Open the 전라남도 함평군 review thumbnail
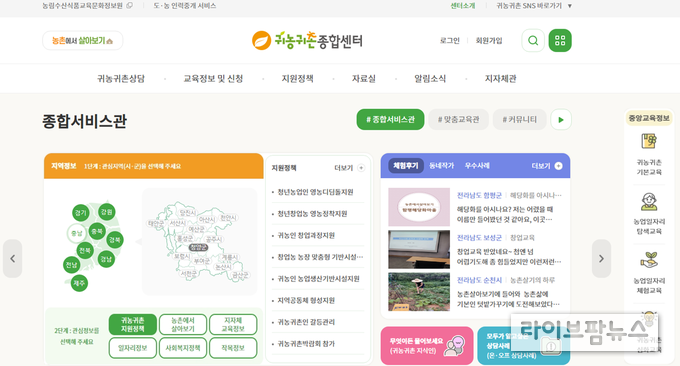 419,207
